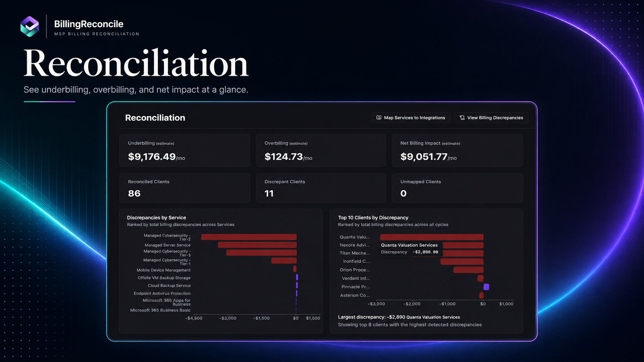Click the -$2,000 axis label in clients chart
The height and width of the screenshot is (362, 644).
click(x=412, y=304)
